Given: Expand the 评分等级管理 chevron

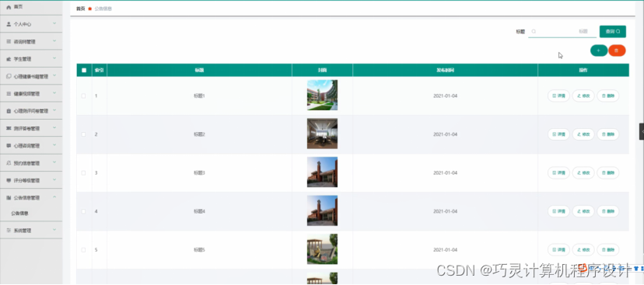Looking at the screenshot, I should pyautogui.click(x=54, y=180).
